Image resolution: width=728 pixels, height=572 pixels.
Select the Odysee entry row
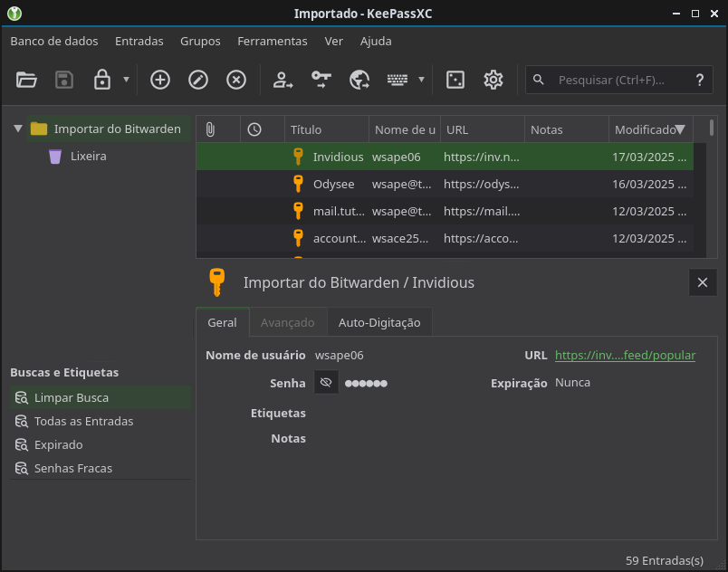(x=445, y=184)
